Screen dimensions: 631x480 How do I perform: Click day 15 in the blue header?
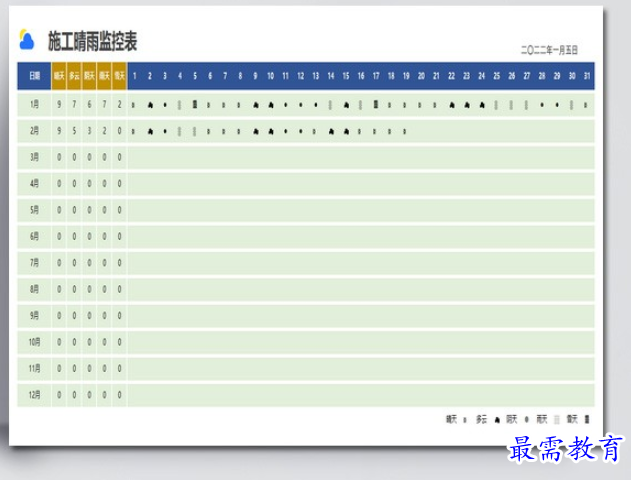point(346,76)
